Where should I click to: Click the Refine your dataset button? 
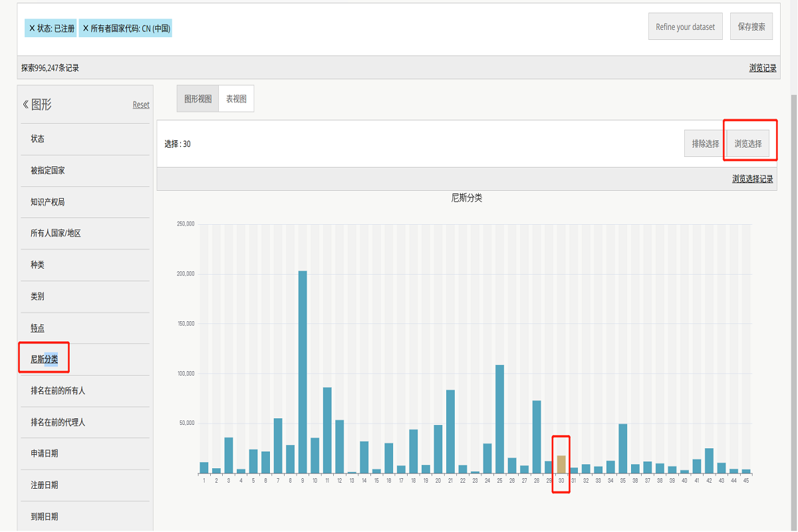686,27
